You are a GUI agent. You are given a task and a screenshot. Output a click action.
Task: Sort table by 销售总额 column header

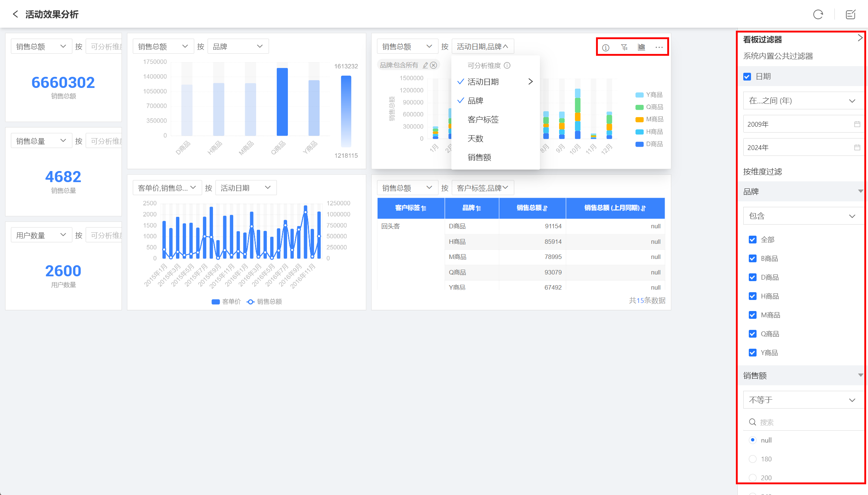(x=532, y=208)
